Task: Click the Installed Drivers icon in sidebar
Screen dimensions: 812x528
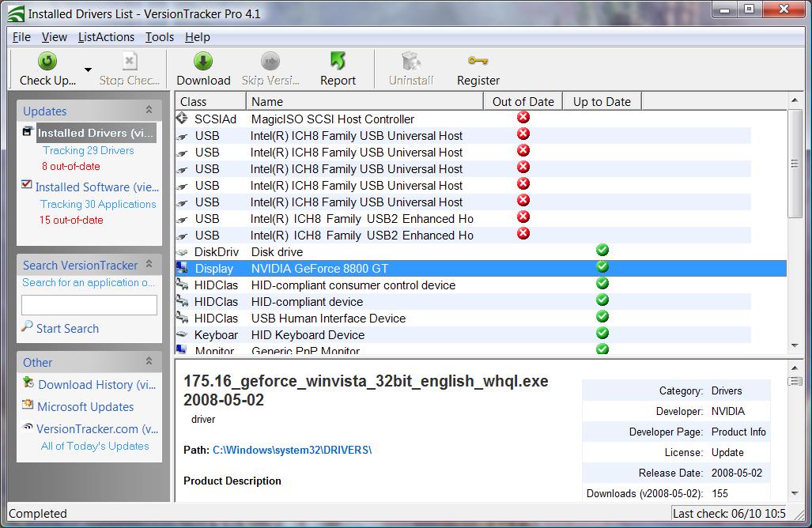Action: (x=28, y=131)
